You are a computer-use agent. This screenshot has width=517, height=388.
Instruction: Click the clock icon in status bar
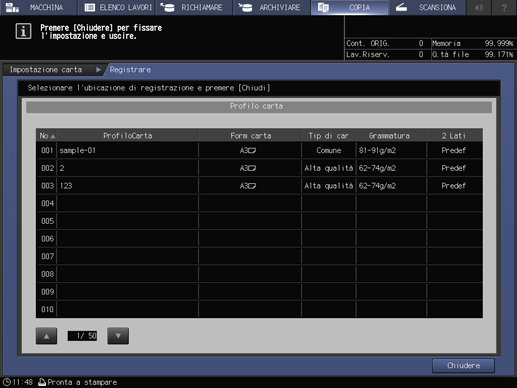[7, 382]
